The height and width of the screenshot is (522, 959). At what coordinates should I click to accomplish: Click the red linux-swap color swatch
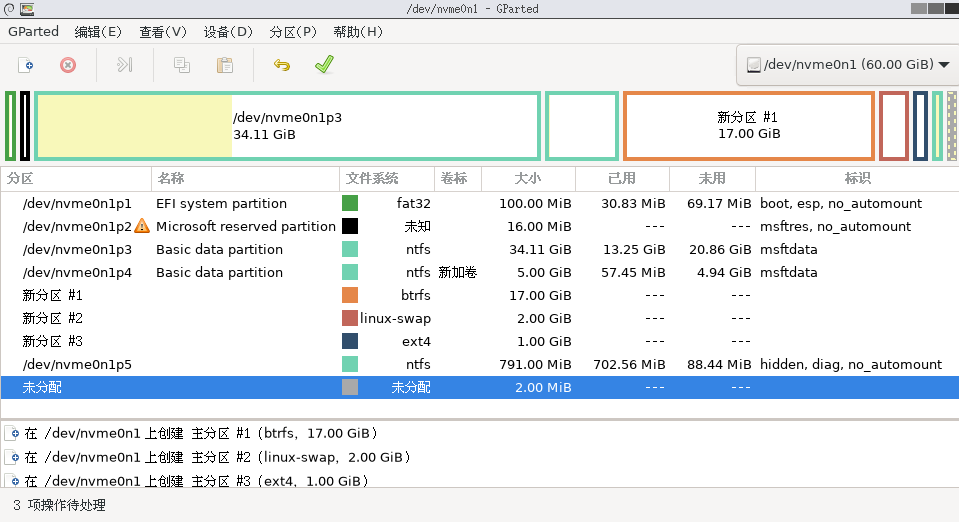[x=350, y=318]
